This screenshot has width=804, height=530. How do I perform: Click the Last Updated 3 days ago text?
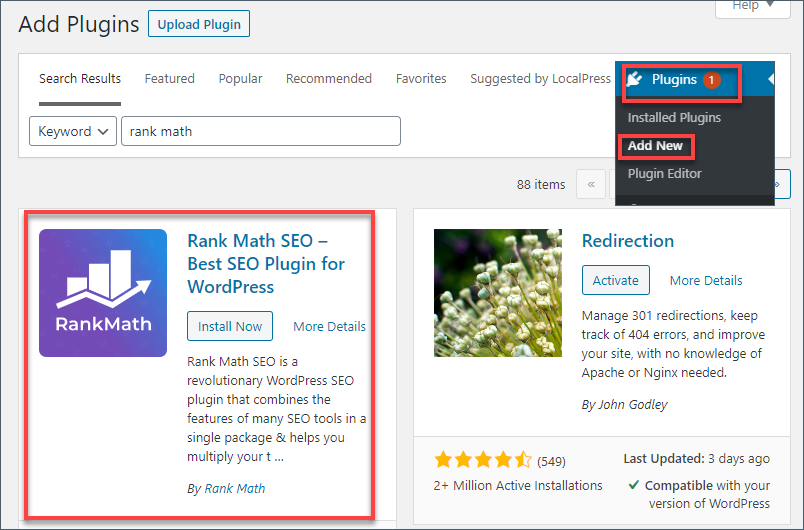pyautogui.click(x=696, y=459)
